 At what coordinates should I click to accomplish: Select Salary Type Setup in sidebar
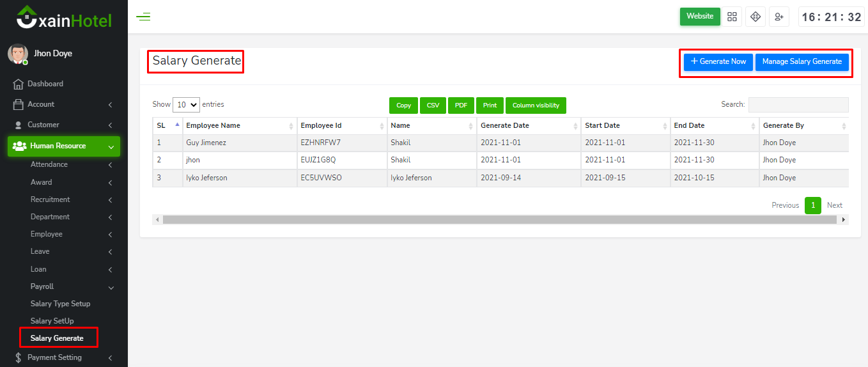(60, 304)
